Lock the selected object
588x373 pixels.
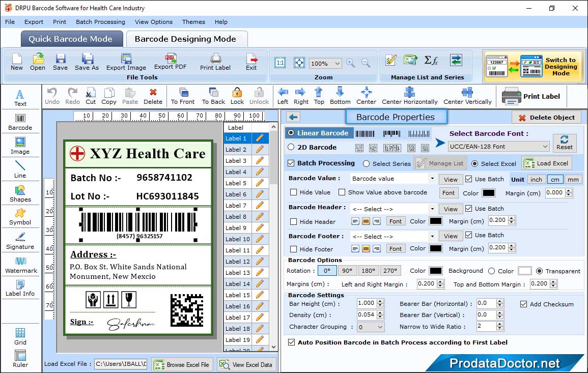pyautogui.click(x=237, y=96)
